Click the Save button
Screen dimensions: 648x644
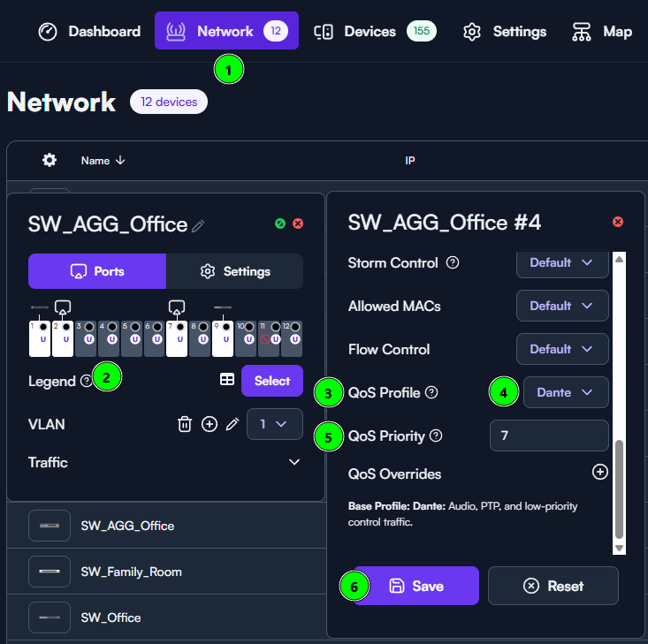(416, 586)
